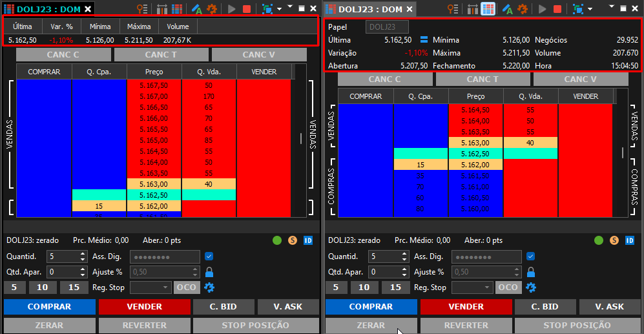Click the Papel field showing DOLJ23

387,27
